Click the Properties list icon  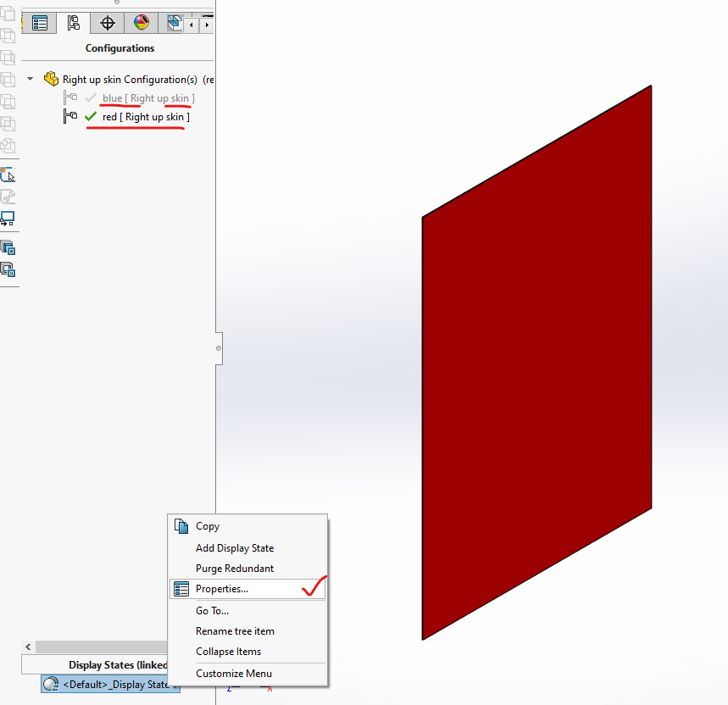click(181, 589)
